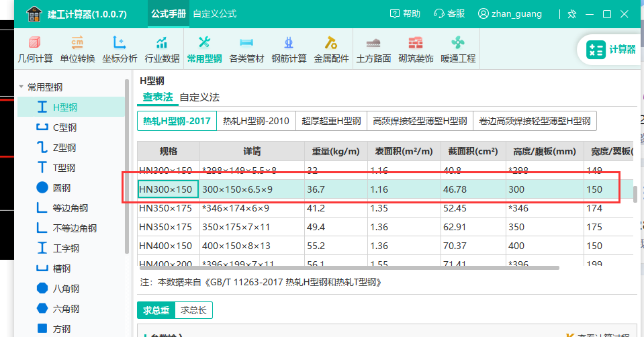
Task: Select H型钢 in the sidebar
Action: 71,107
